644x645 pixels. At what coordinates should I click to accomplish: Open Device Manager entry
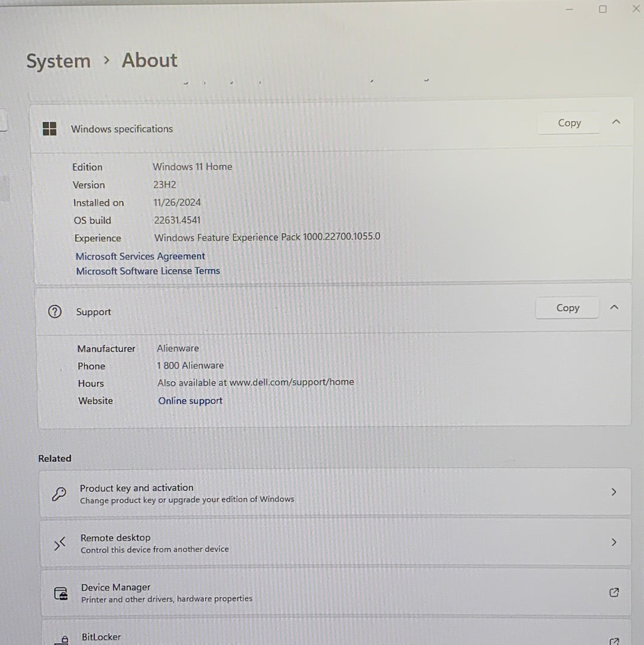(336, 592)
